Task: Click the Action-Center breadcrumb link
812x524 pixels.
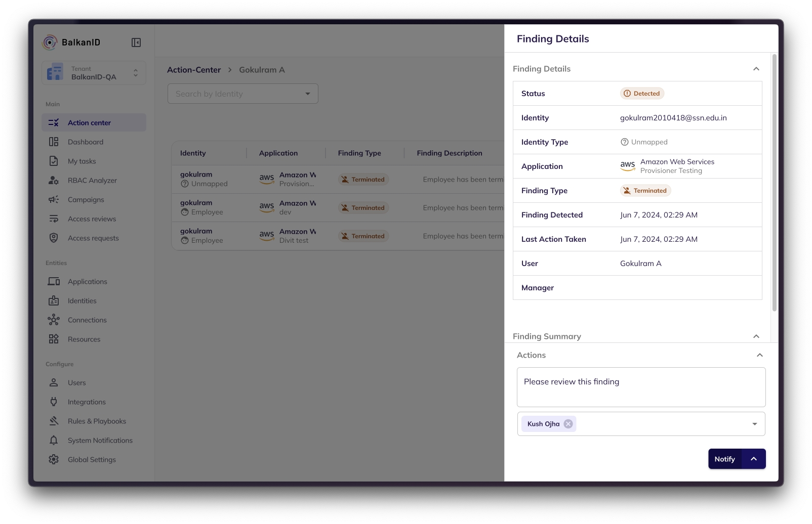Action: pos(194,70)
